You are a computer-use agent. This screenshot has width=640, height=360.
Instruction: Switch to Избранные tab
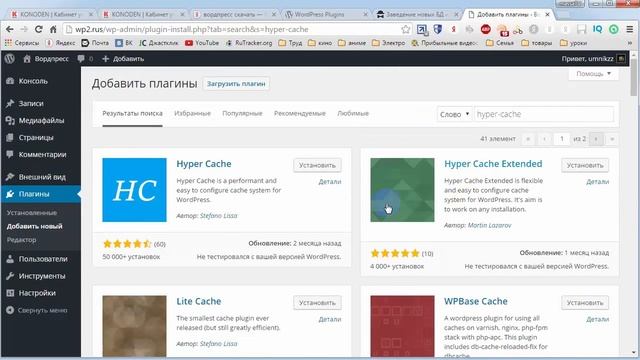pyautogui.click(x=192, y=113)
